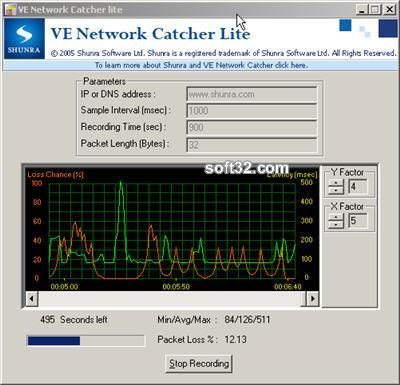Increase the X Factor with up arrow
This screenshot has width=400, height=385.
pyautogui.click(x=336, y=217)
